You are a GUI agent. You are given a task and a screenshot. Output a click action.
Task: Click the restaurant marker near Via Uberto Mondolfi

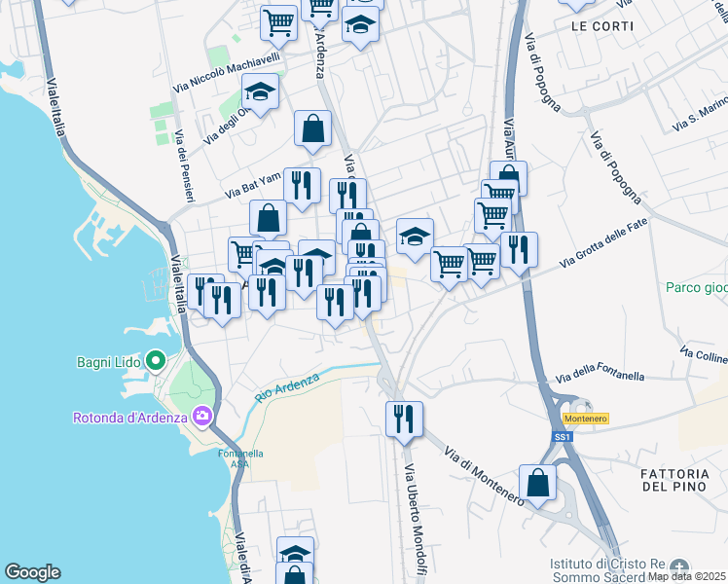[404, 420]
